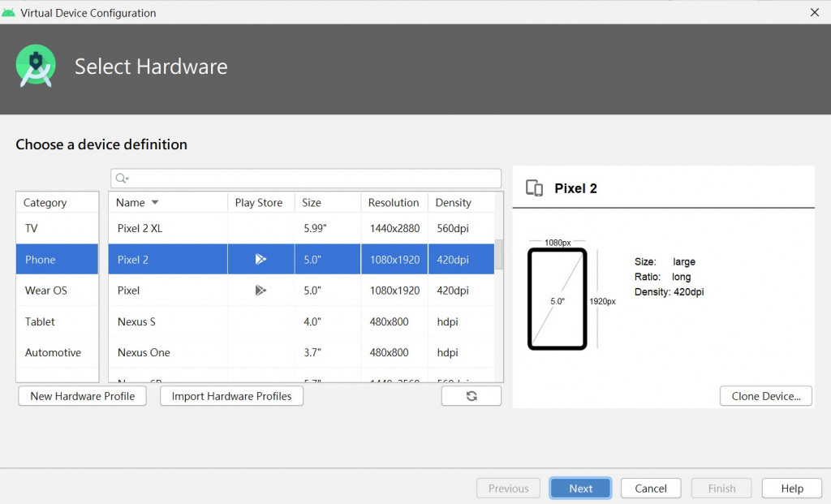Viewport: 831px width, 504px height.
Task: Click the Previous button
Action: [x=508, y=488]
